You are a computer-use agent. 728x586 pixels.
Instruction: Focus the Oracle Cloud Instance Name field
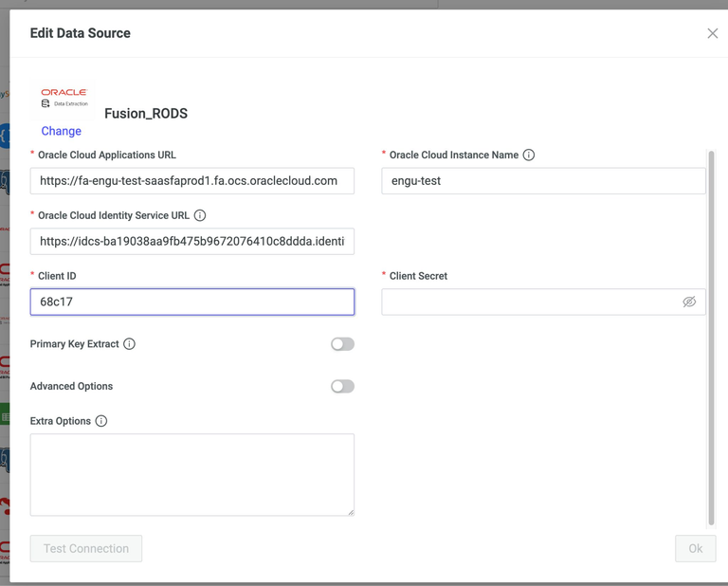tap(544, 180)
